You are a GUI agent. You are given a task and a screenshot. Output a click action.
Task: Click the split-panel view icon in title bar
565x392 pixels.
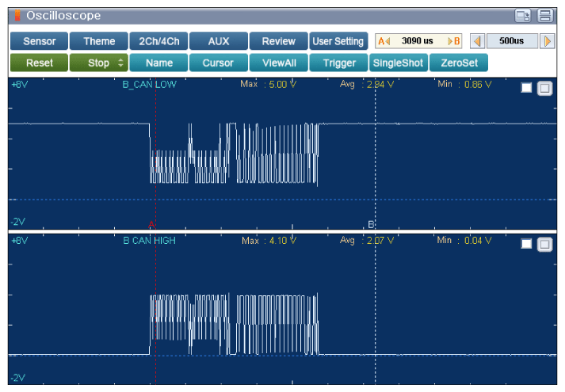click(544, 16)
